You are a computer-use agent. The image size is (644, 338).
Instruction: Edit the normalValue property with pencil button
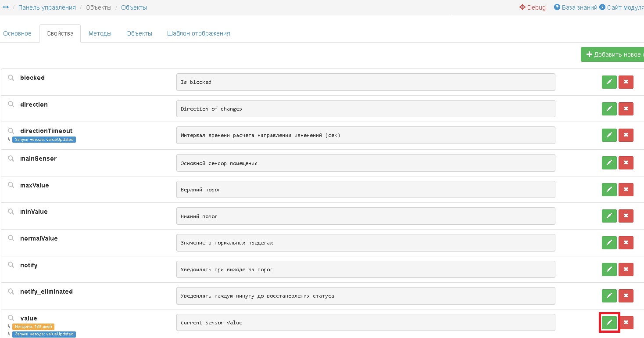(x=609, y=243)
